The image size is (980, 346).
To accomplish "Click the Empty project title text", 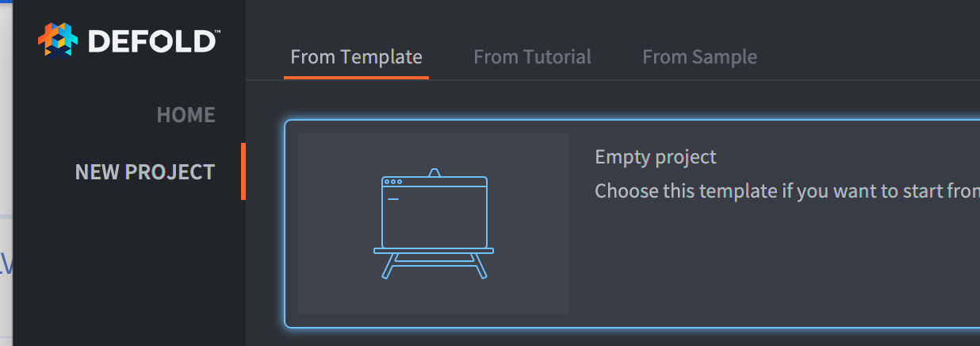I will tap(655, 157).
